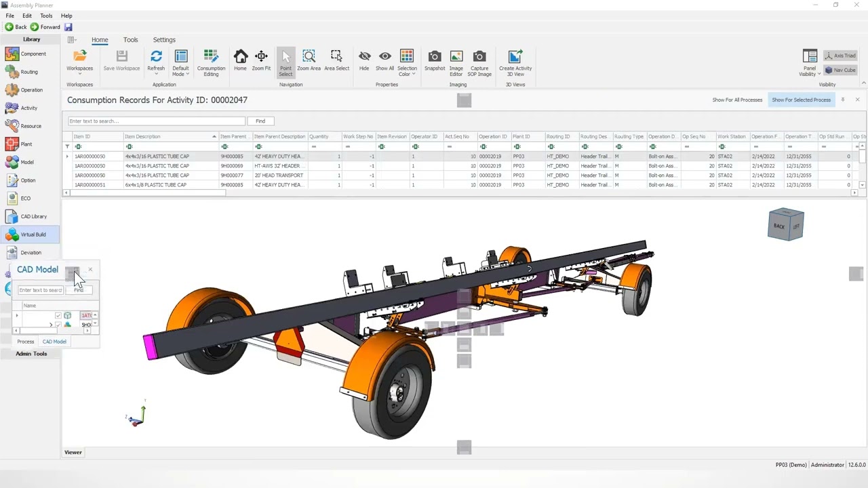Viewport: 868px width, 488px height.
Task: Click the consumption records search field
Action: pos(157,121)
